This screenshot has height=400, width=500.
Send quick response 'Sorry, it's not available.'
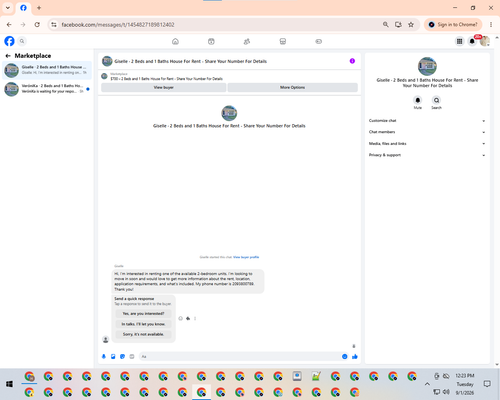coord(143,334)
